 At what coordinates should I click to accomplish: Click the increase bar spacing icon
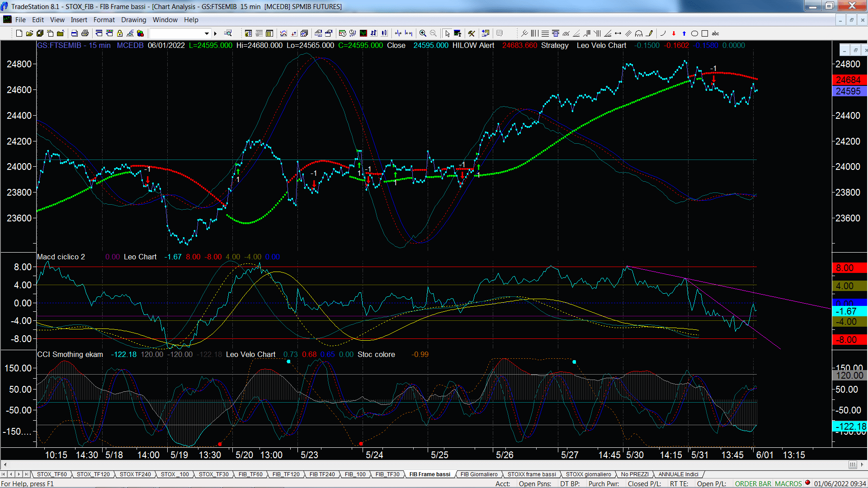tap(409, 33)
